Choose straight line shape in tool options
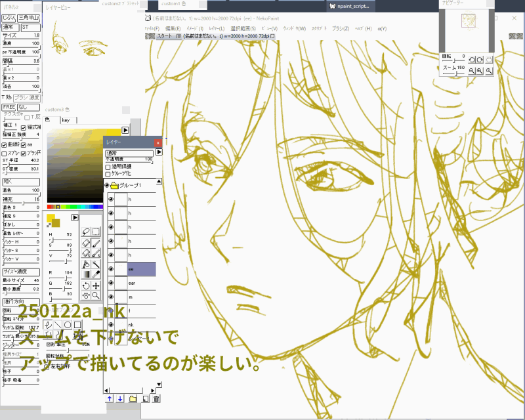The image size is (525, 420). pos(58,325)
